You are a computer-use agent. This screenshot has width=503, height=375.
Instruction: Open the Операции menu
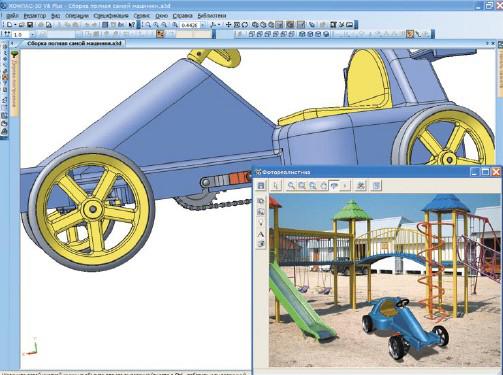[77, 16]
